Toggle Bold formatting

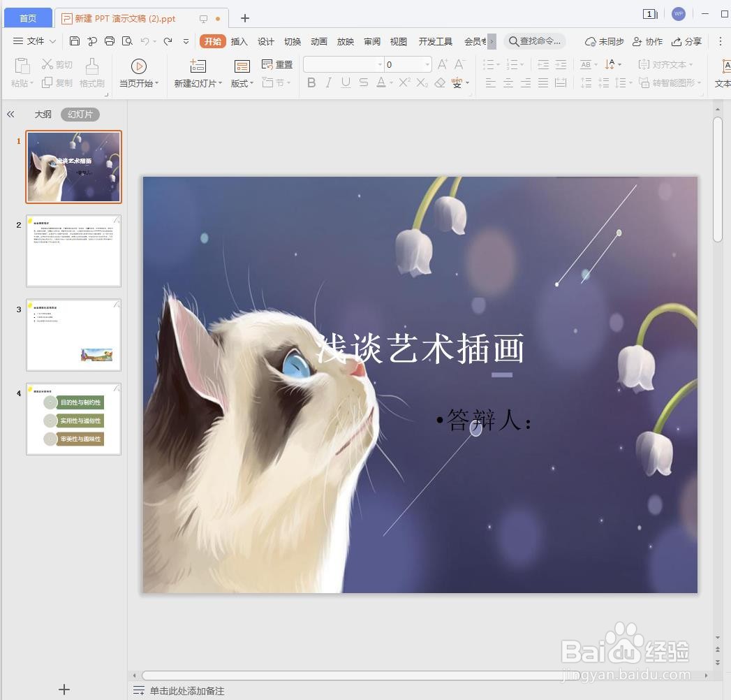(x=311, y=82)
